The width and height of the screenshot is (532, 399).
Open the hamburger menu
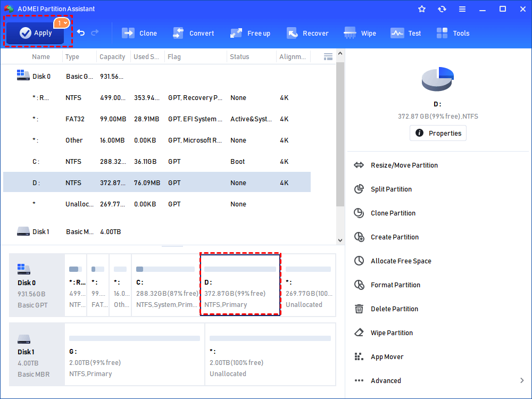point(462,9)
